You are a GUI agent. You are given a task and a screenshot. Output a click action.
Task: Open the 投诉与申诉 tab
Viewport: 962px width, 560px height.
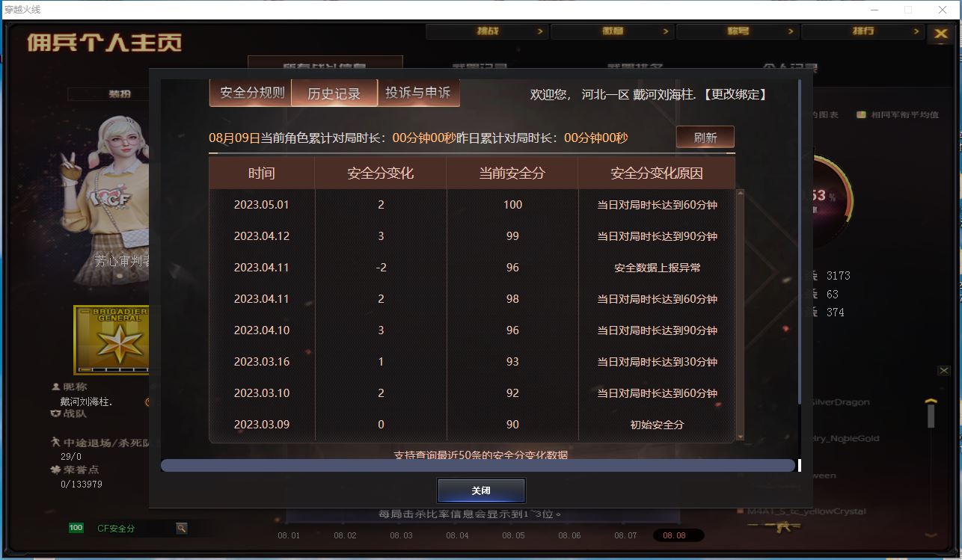pyautogui.click(x=418, y=93)
